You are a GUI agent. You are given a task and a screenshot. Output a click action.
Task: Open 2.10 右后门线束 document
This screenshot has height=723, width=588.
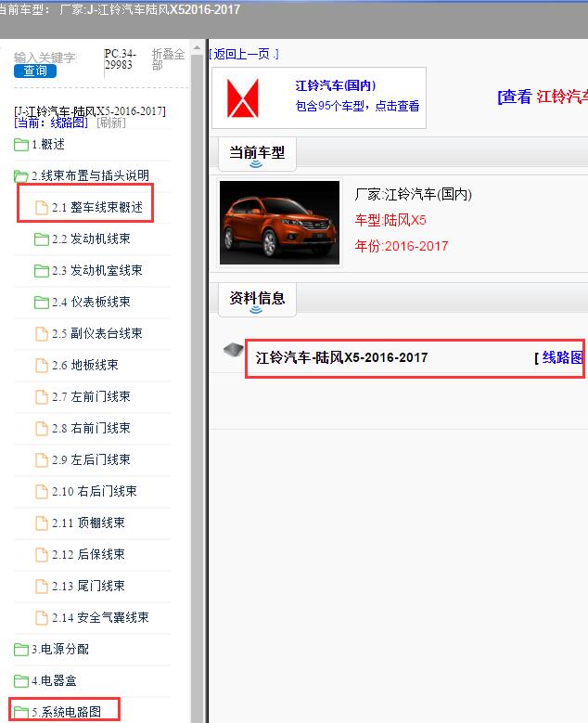(x=95, y=492)
